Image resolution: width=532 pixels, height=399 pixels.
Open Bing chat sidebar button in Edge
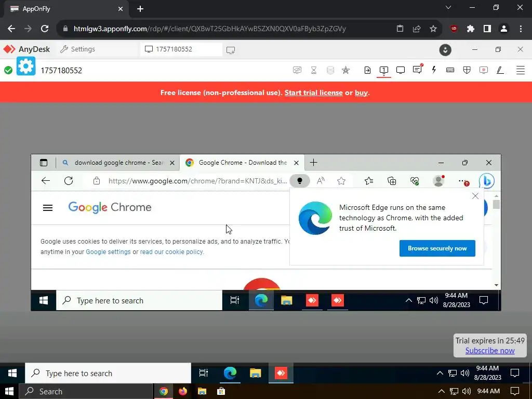click(486, 181)
